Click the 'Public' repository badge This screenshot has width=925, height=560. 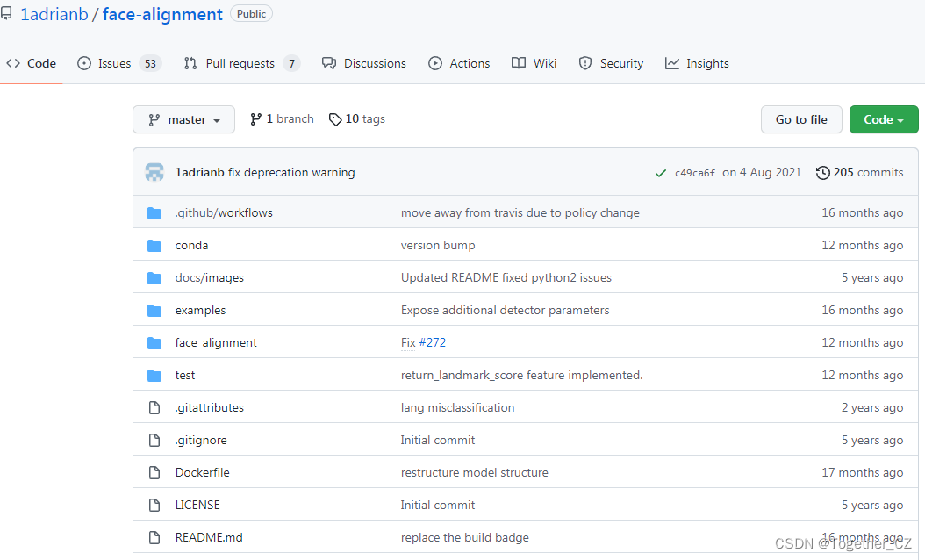[251, 13]
